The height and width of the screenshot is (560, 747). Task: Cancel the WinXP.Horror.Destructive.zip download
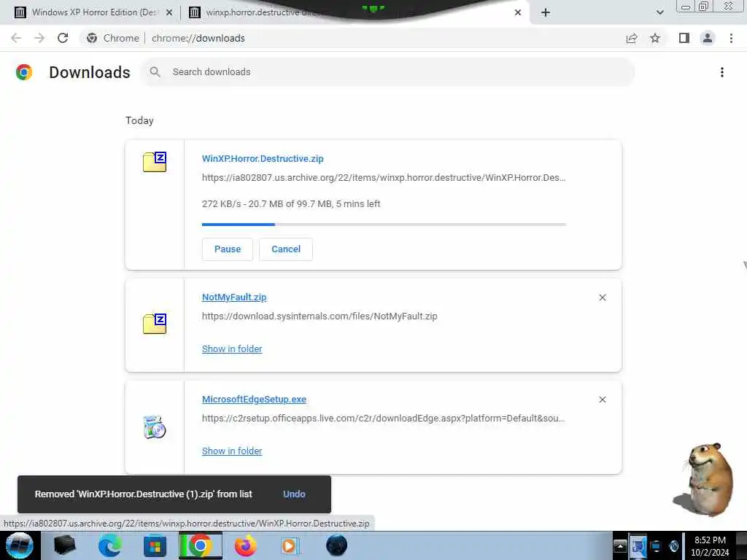[286, 249]
